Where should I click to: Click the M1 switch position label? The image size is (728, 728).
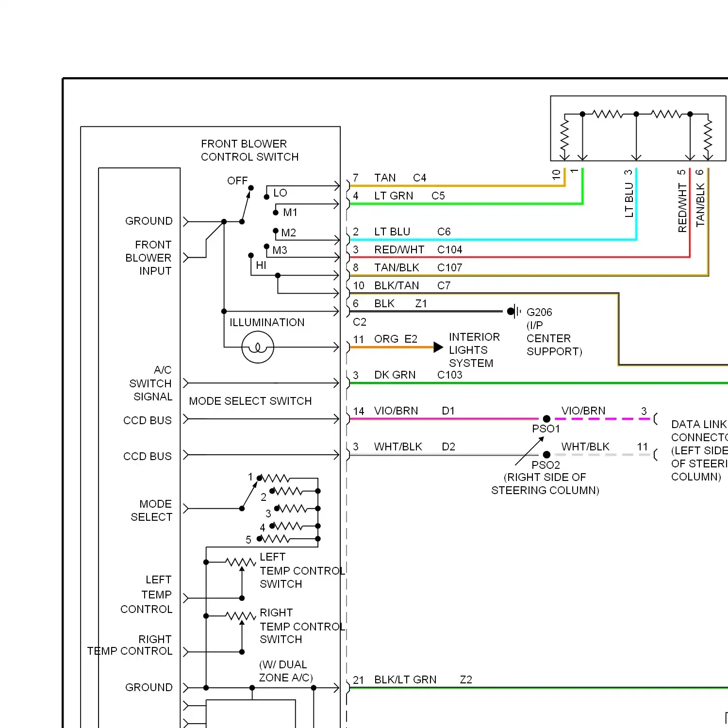click(290, 213)
